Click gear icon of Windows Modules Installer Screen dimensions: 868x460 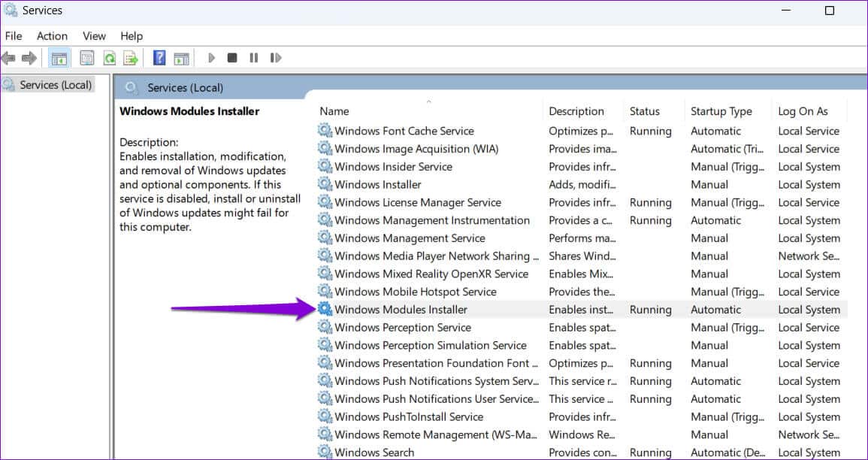(x=325, y=310)
